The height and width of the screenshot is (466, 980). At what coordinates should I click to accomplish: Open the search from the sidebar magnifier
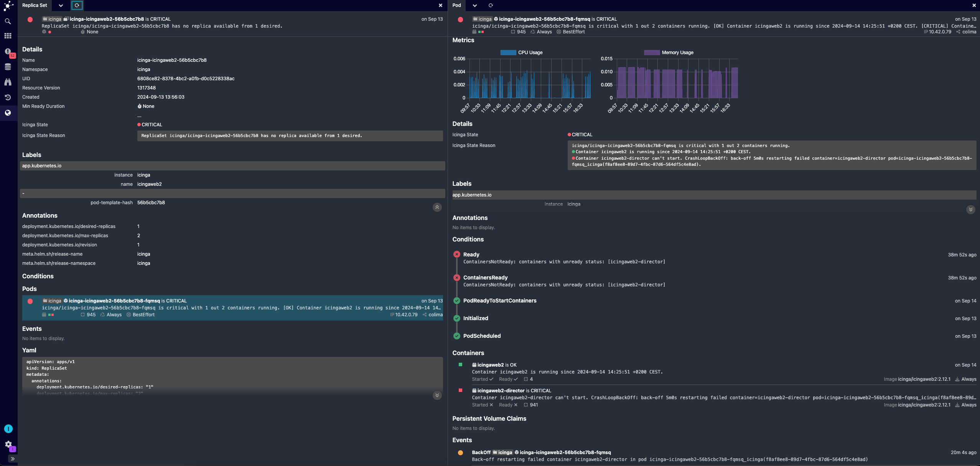8,21
